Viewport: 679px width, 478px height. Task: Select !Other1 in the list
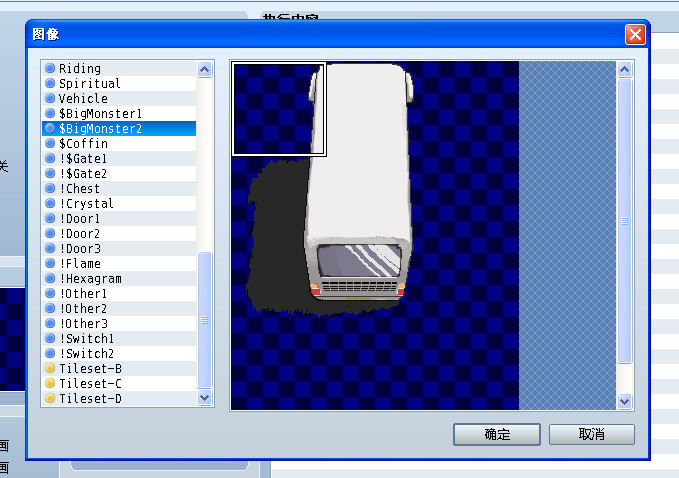tap(119, 293)
